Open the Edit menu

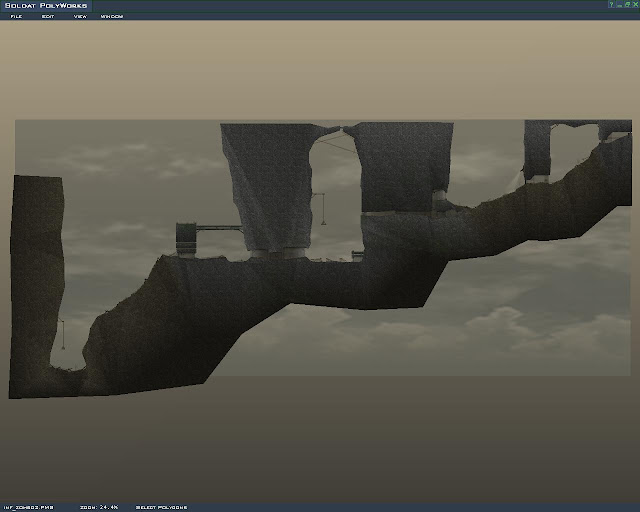point(48,16)
